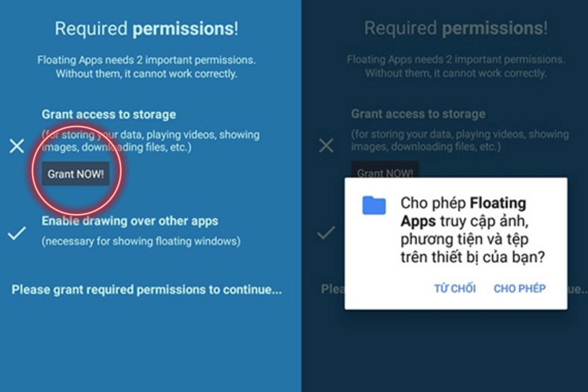The width and height of the screenshot is (588, 392).
Task: Click the dimmed "Required permissions!" title
Action: tap(456, 29)
